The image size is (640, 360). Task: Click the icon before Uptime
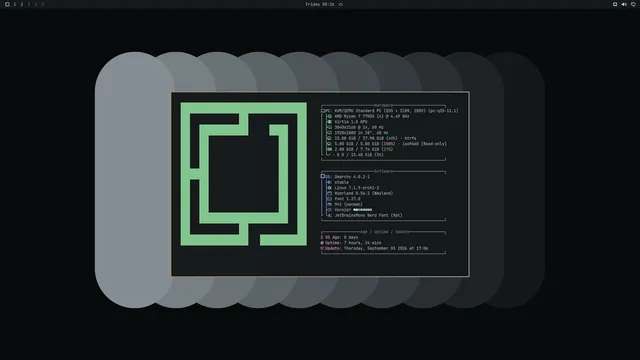322,243
